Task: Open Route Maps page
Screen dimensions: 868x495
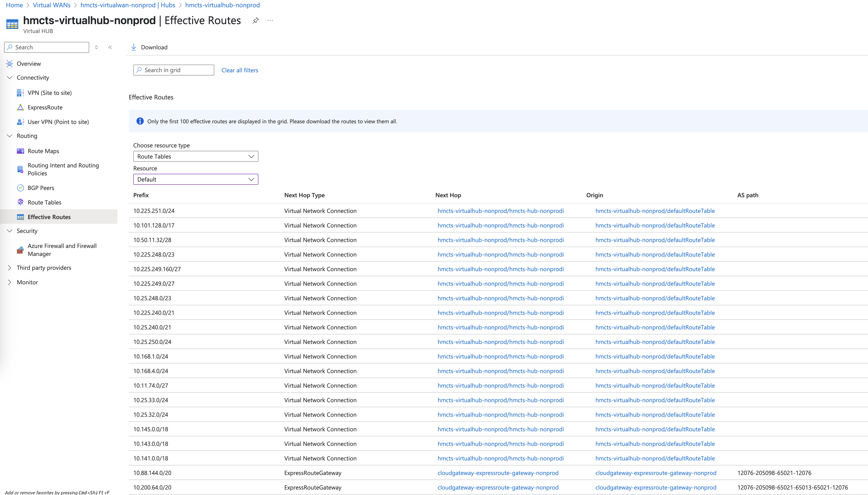Action: [43, 151]
